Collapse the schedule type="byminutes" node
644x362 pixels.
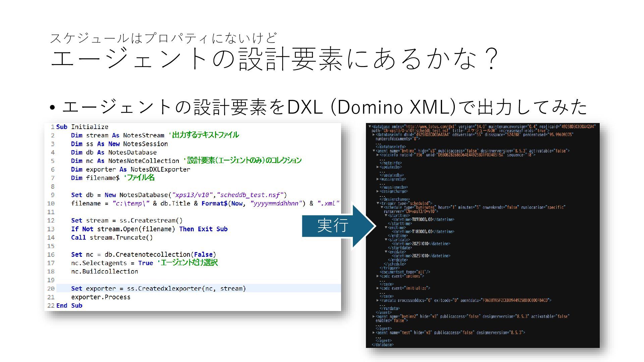tap(382, 207)
